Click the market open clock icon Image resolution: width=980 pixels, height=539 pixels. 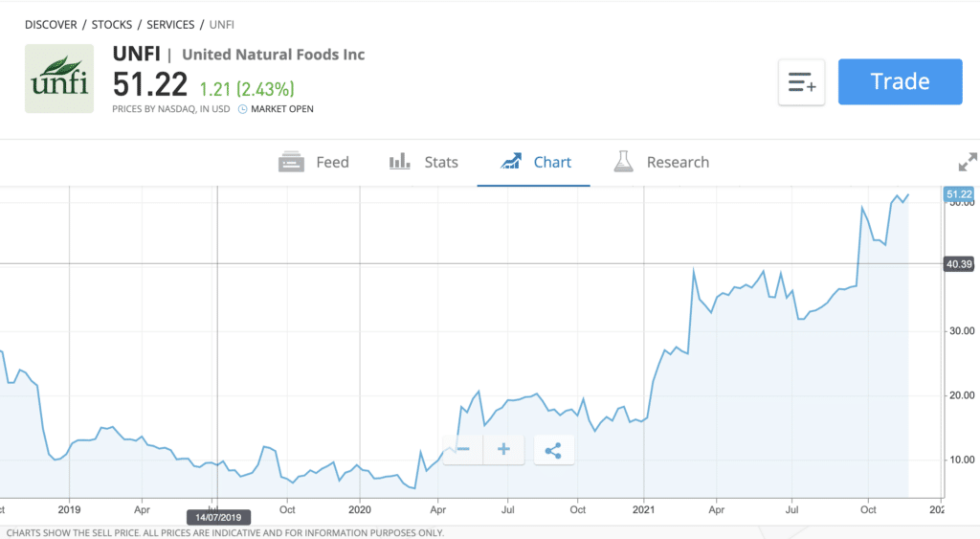(242, 109)
